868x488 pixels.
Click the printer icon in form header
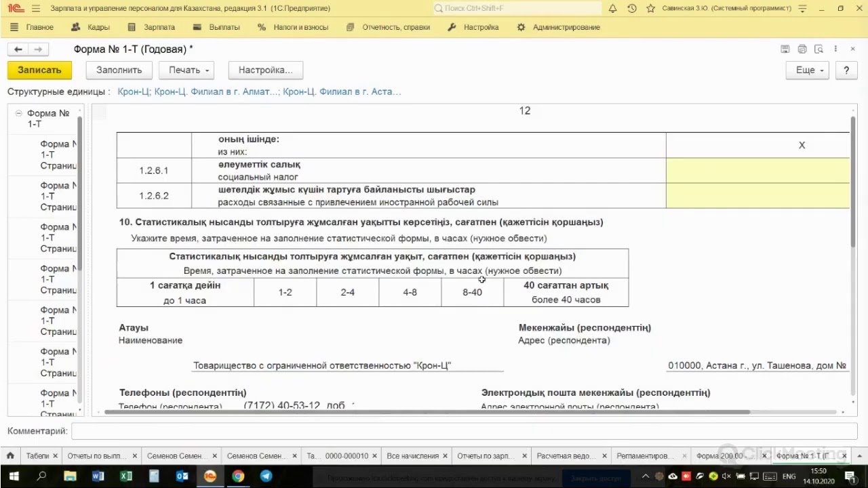pyautogui.click(x=802, y=49)
